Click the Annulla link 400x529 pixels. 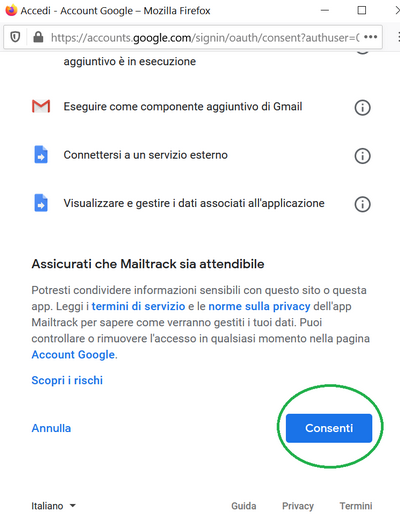click(x=51, y=428)
